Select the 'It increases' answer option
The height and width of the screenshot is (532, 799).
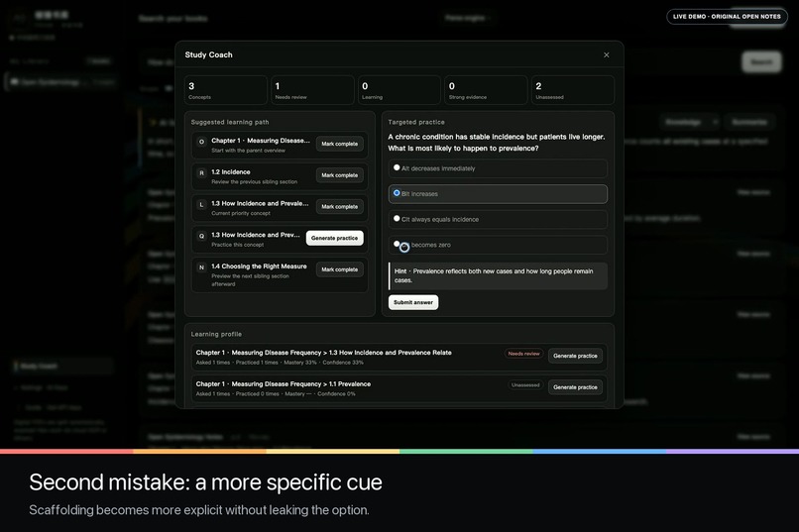click(x=498, y=194)
